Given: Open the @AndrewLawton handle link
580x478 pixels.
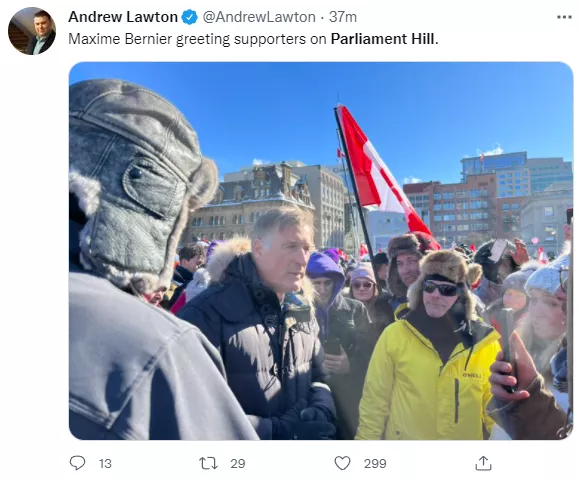Looking at the screenshot, I should [x=259, y=17].
